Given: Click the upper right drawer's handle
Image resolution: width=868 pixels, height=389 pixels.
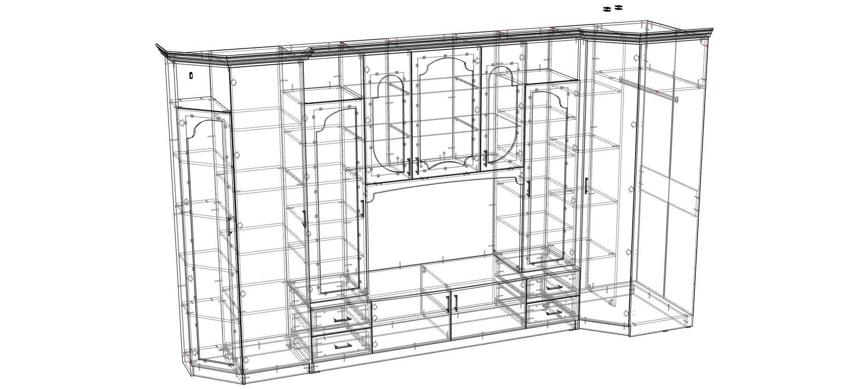Looking at the screenshot, I should (x=554, y=288).
